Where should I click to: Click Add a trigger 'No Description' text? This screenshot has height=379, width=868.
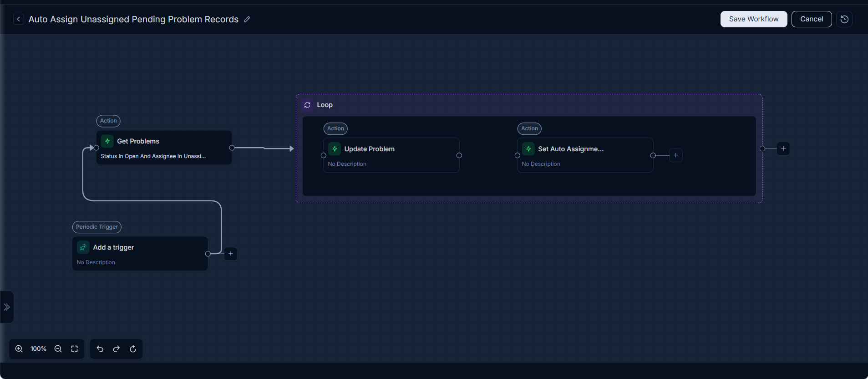(x=96, y=262)
